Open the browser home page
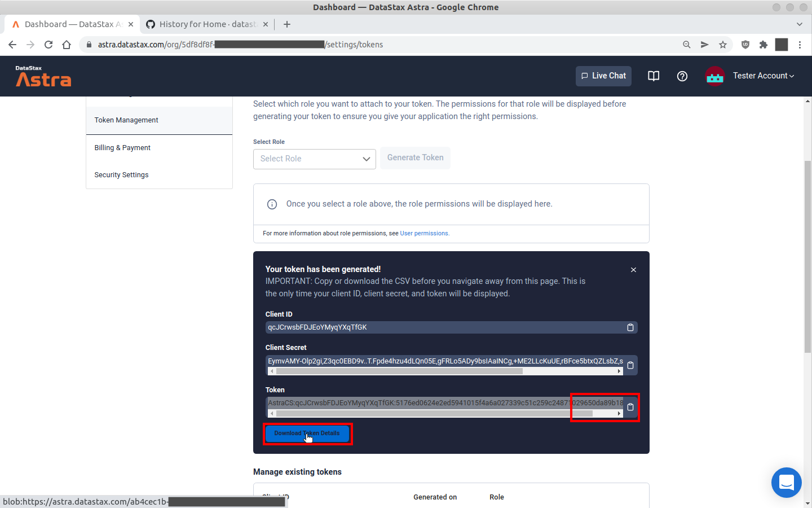 67,45
